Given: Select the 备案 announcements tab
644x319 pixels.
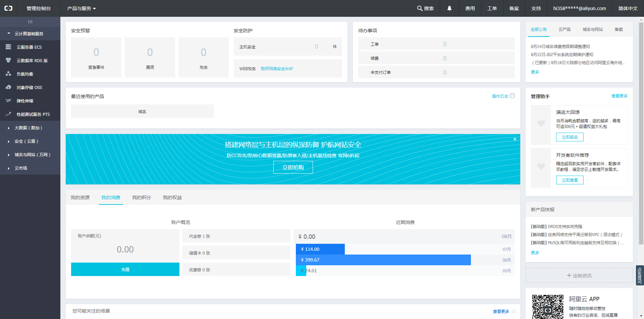Looking at the screenshot, I should (x=619, y=30).
